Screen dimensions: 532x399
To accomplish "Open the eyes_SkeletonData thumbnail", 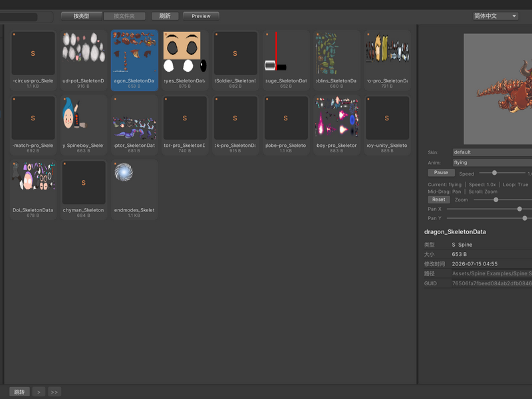I will [x=185, y=60].
